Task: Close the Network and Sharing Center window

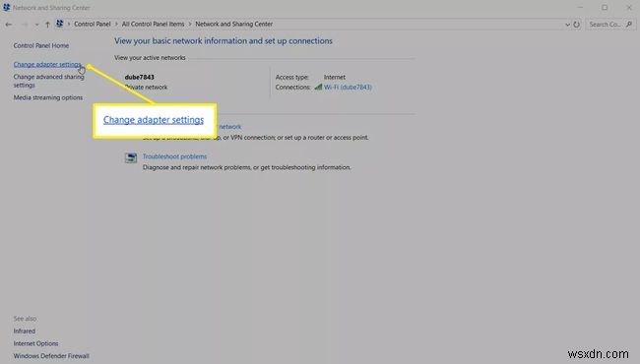Action: [629, 7]
